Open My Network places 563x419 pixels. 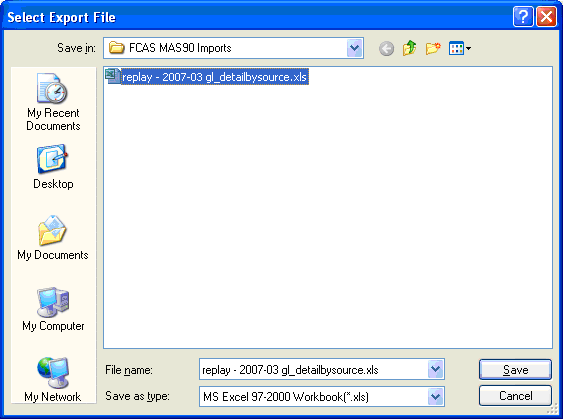coord(53,380)
